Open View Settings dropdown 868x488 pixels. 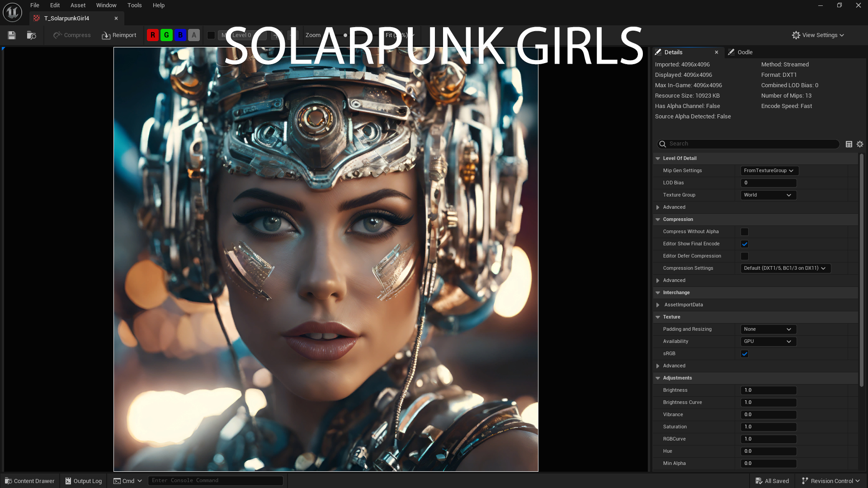pos(818,35)
